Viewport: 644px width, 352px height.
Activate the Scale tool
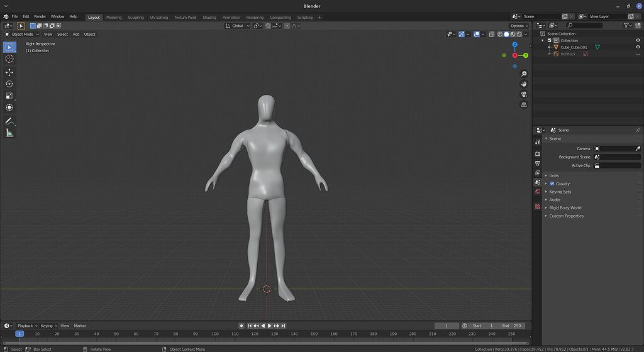[x=9, y=96]
